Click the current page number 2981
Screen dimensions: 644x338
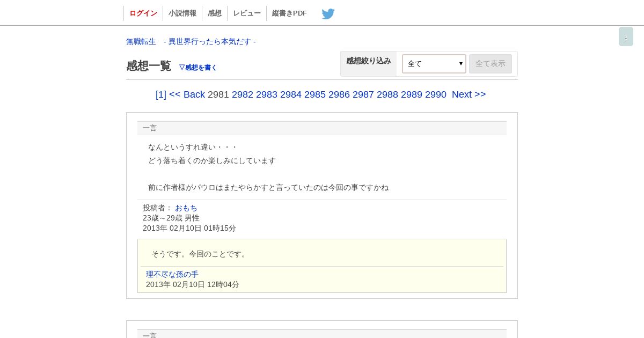(x=218, y=94)
